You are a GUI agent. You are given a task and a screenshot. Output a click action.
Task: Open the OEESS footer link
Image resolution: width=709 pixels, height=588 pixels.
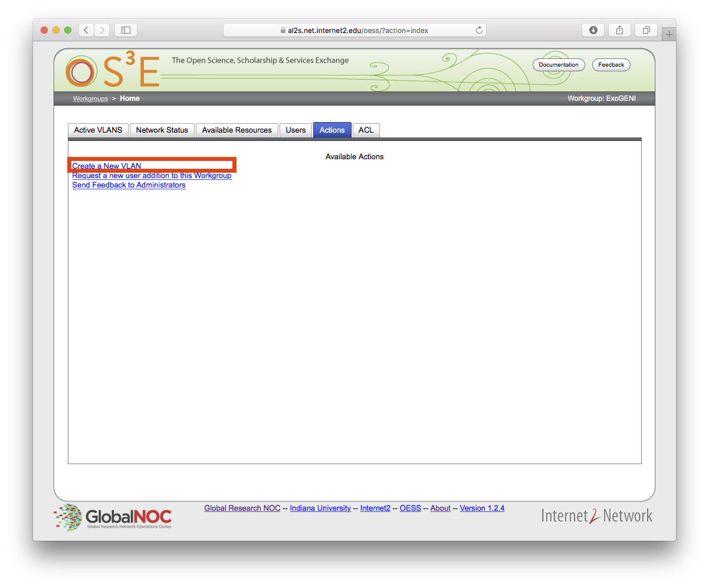(411, 508)
